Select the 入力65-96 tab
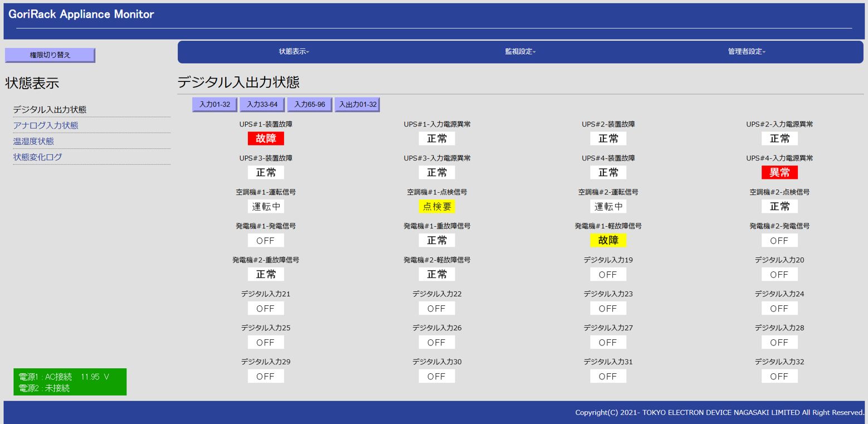The image size is (868, 424). click(310, 105)
